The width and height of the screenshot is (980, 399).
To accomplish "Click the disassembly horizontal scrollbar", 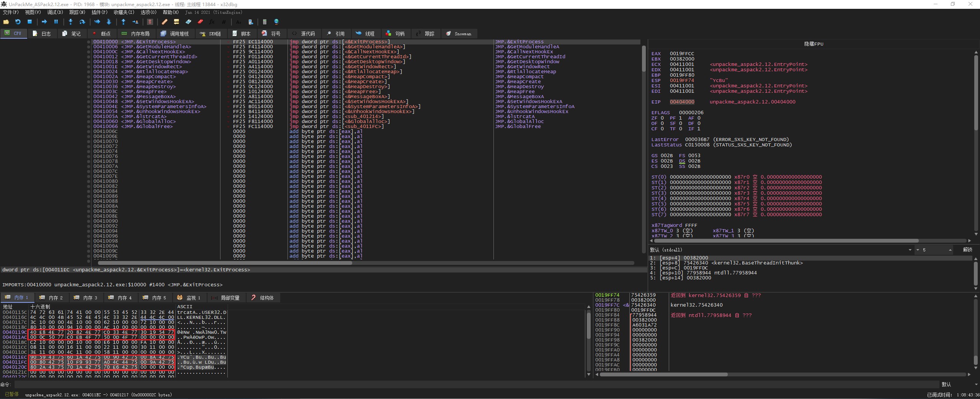I will click(x=225, y=263).
